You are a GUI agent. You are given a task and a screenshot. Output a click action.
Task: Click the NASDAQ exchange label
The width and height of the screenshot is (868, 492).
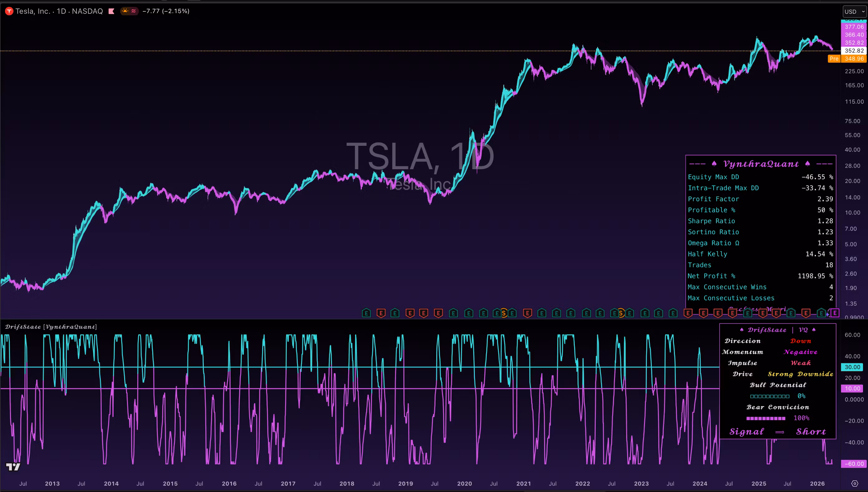87,11
